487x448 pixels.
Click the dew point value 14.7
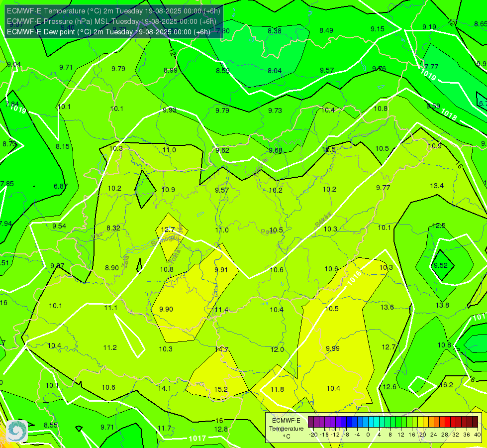pos(222,349)
